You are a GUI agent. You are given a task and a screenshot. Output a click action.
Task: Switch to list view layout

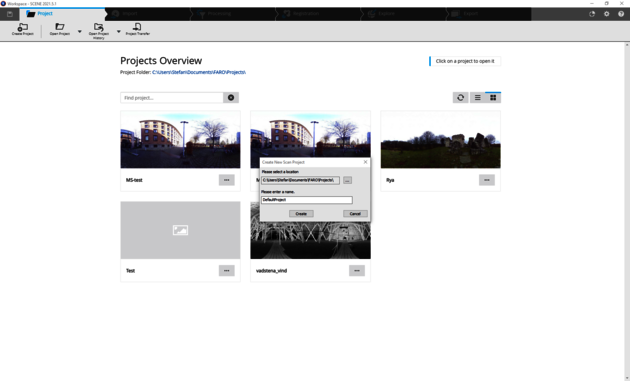point(477,98)
